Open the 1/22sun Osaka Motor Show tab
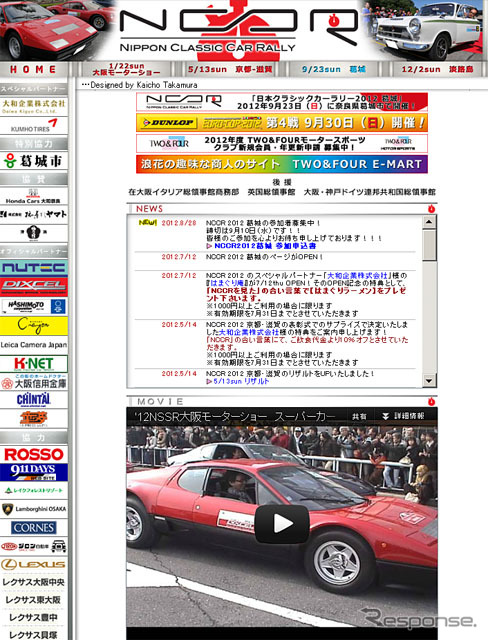Screen dimensions: 488x640 point(126,69)
